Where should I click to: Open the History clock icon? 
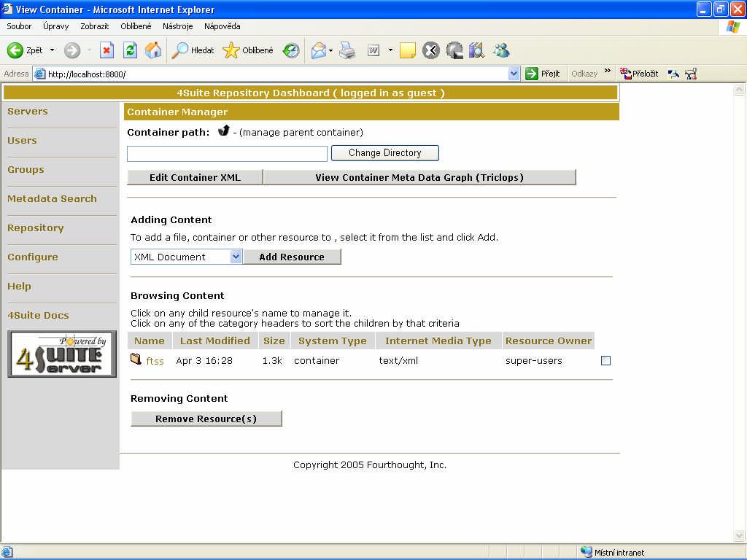coord(291,50)
